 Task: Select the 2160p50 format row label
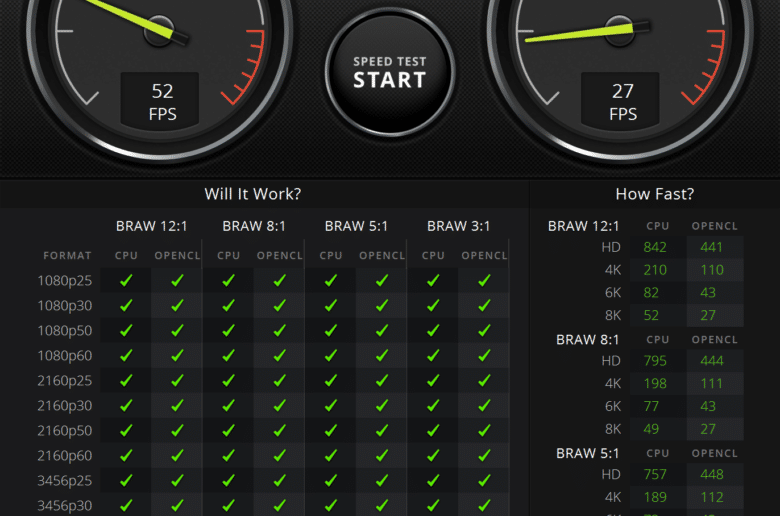[65, 430]
